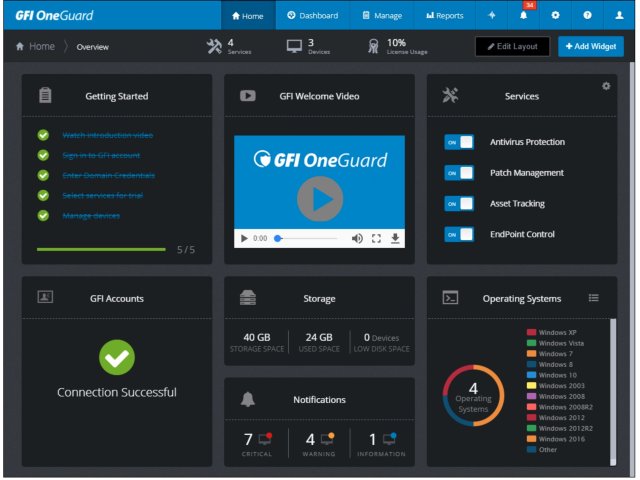
Task: Click the Windows 2016 legend entry
Action: [556, 439]
